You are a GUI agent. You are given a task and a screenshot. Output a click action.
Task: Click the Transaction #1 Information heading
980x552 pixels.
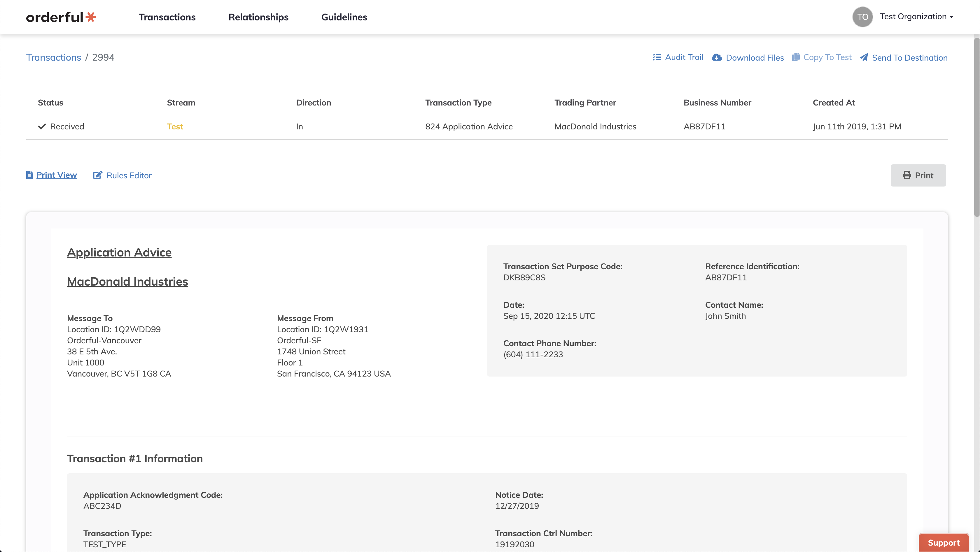pos(135,458)
